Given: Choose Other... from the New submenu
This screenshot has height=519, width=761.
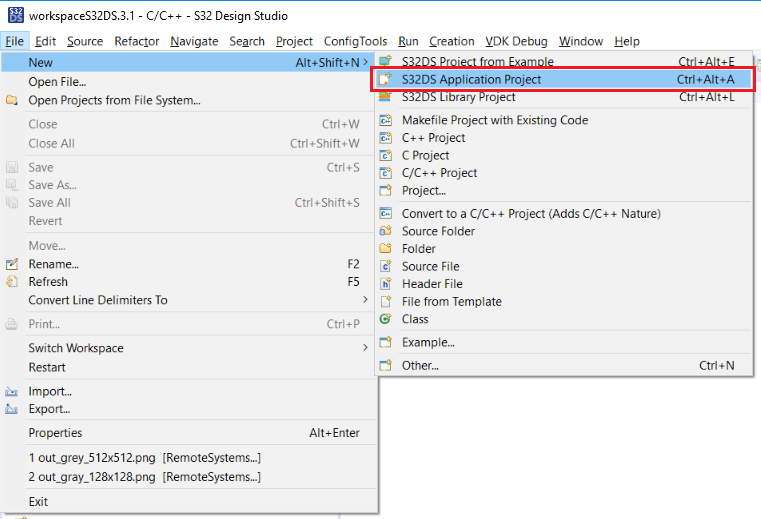Looking at the screenshot, I should [420, 366].
